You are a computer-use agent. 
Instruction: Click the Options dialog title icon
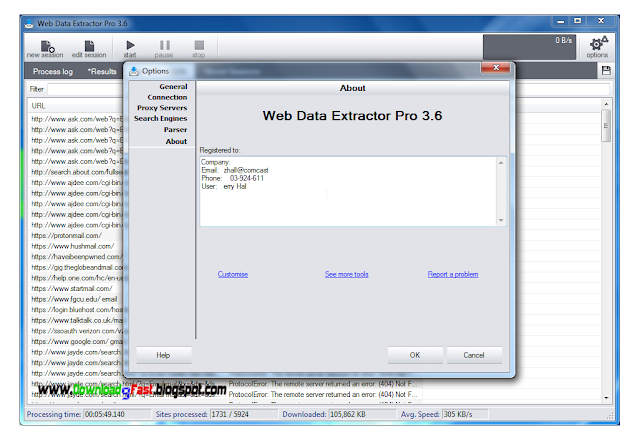134,71
